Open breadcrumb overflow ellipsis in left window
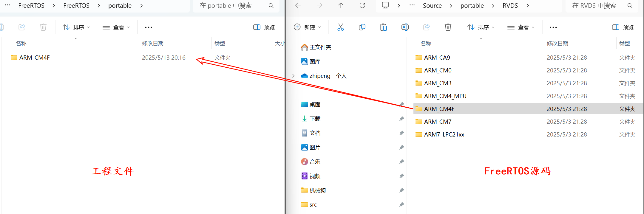644x214 pixels. pos(7,5)
